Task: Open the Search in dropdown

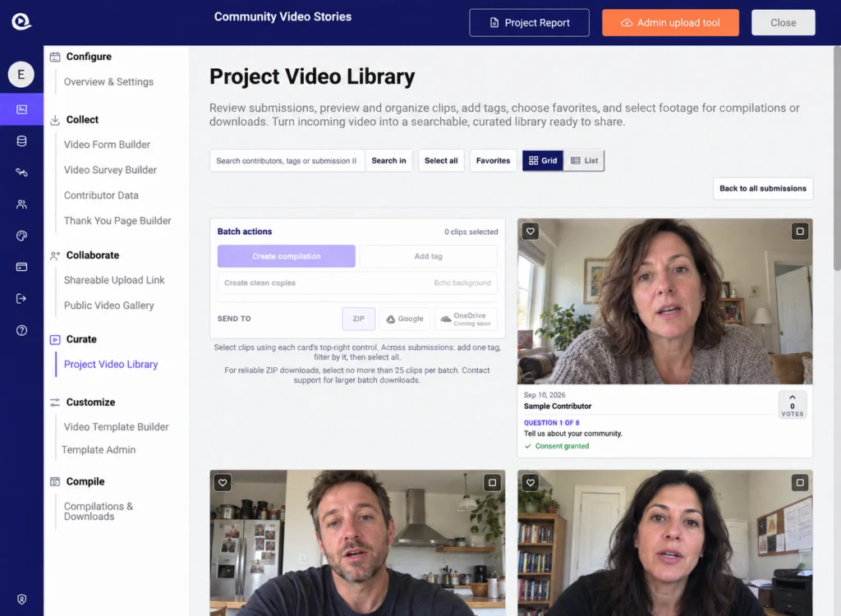Action: pos(388,160)
